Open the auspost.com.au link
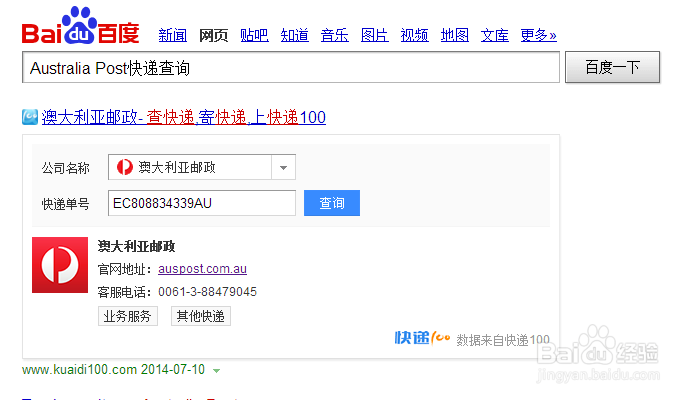 [x=202, y=269]
